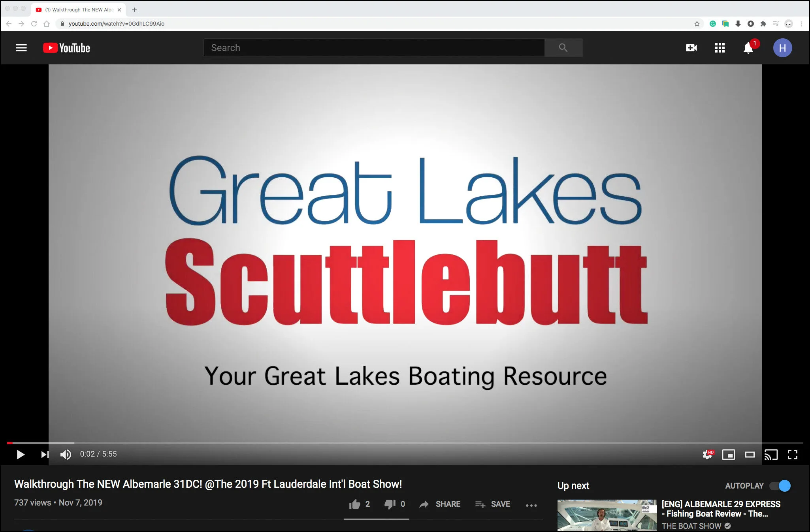This screenshot has height=532, width=810.
Task: Click the SHARE button
Action: tap(440, 504)
